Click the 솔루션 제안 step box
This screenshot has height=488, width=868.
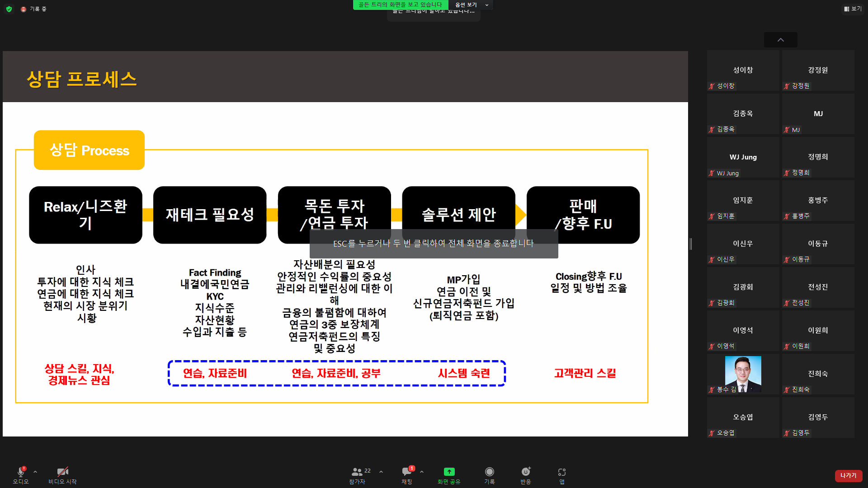click(x=458, y=215)
